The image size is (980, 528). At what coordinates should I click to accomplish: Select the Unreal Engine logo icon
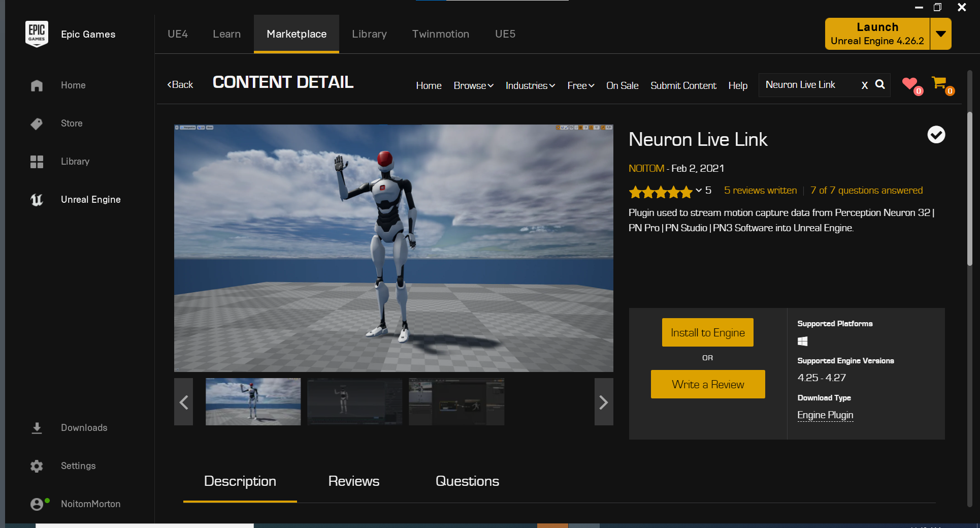click(37, 200)
